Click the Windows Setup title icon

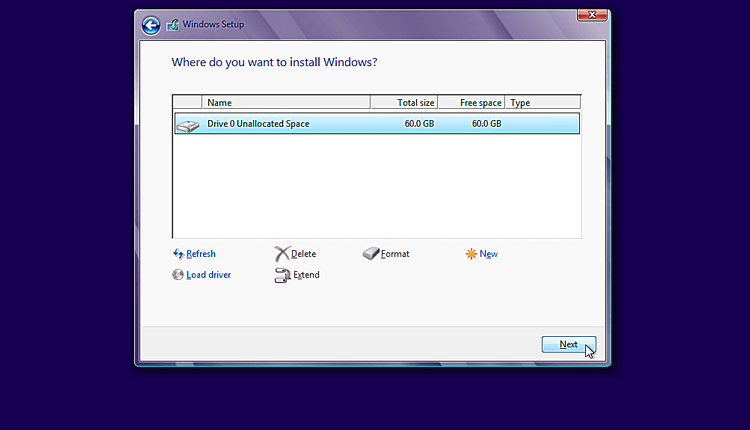pos(173,24)
